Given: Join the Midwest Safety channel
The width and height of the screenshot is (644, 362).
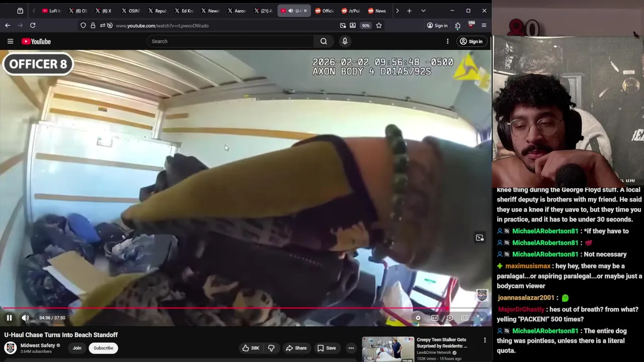Looking at the screenshot, I should [77, 348].
